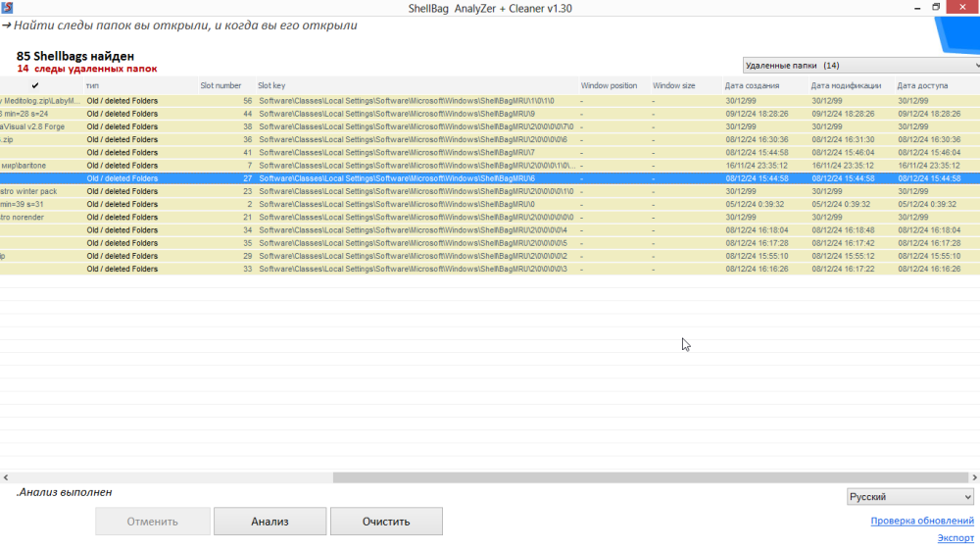Click the right scroll arrow of horizontal scrollbar
The width and height of the screenshot is (980, 549).
pyautogui.click(x=974, y=477)
